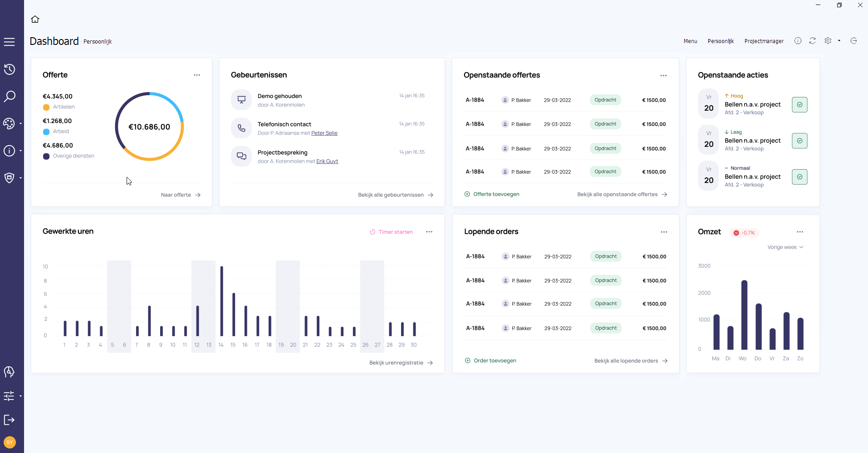Open the search magnifier in sidebar
Image resolution: width=868 pixels, height=453 pixels.
tap(10, 96)
